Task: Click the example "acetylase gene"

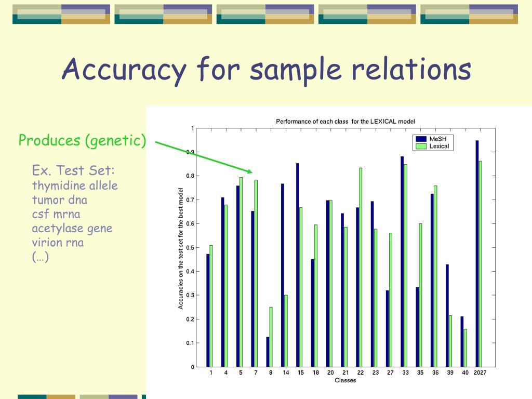Action: (72, 229)
